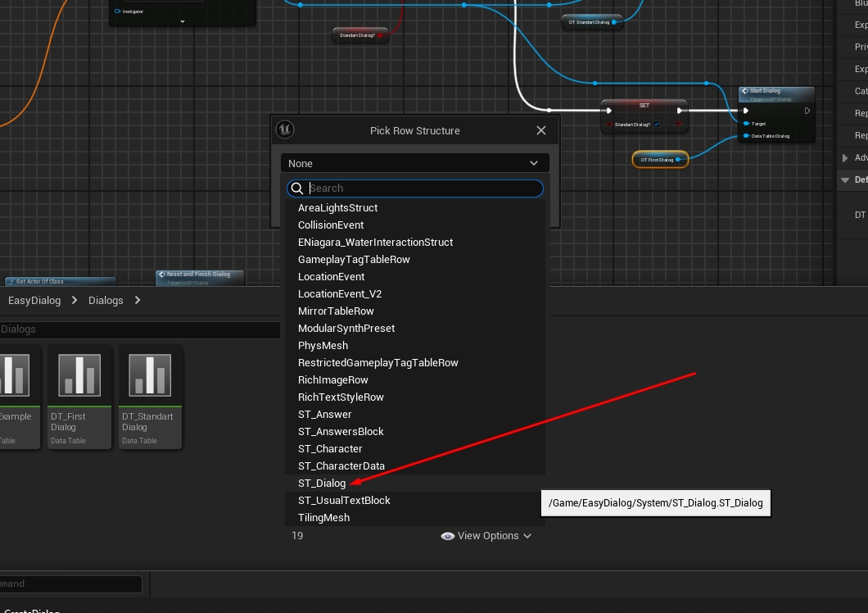This screenshot has height=613, width=868.
Task: Open the None row structure dropdown
Action: pos(414,164)
